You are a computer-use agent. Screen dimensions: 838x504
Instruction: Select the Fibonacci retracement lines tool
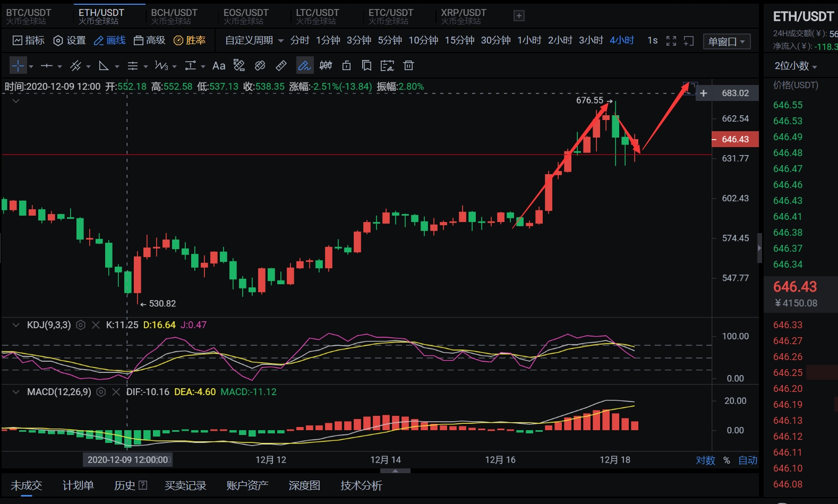pos(133,66)
